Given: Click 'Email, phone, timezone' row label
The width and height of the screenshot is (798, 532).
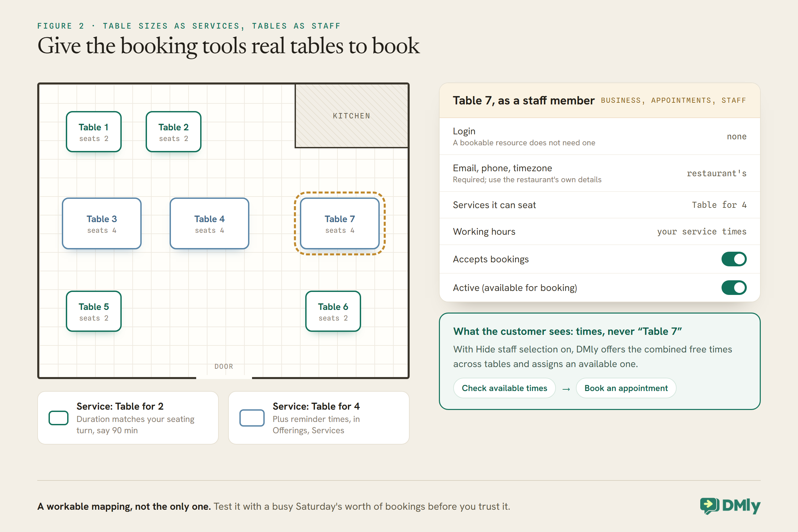Looking at the screenshot, I should (502, 168).
